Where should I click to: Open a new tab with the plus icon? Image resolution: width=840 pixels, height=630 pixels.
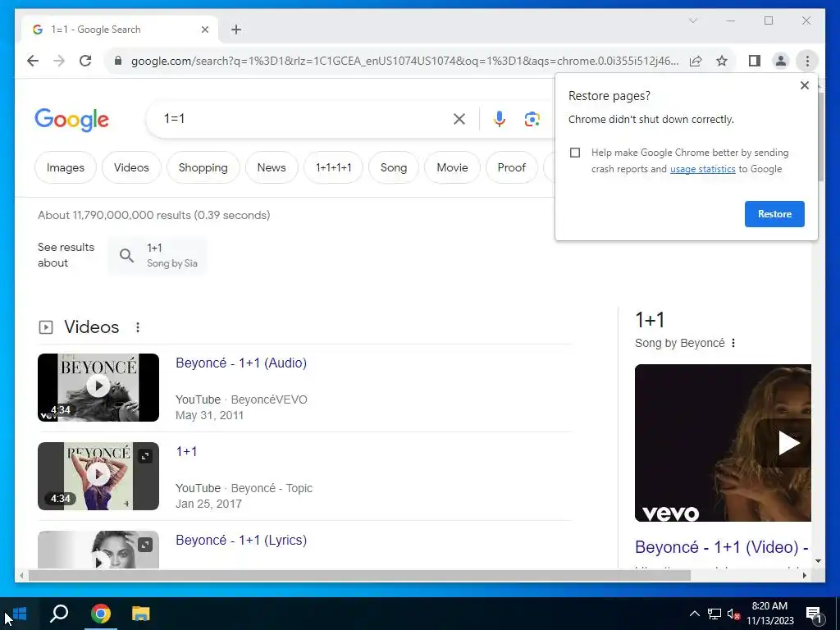coord(236,30)
